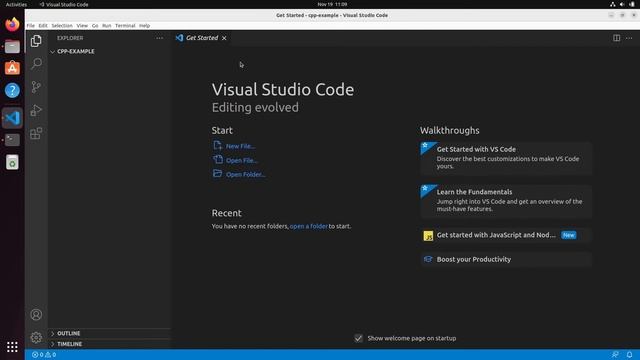Click the feedback icon in status bar
This screenshot has width=640, height=360.
pos(615,355)
